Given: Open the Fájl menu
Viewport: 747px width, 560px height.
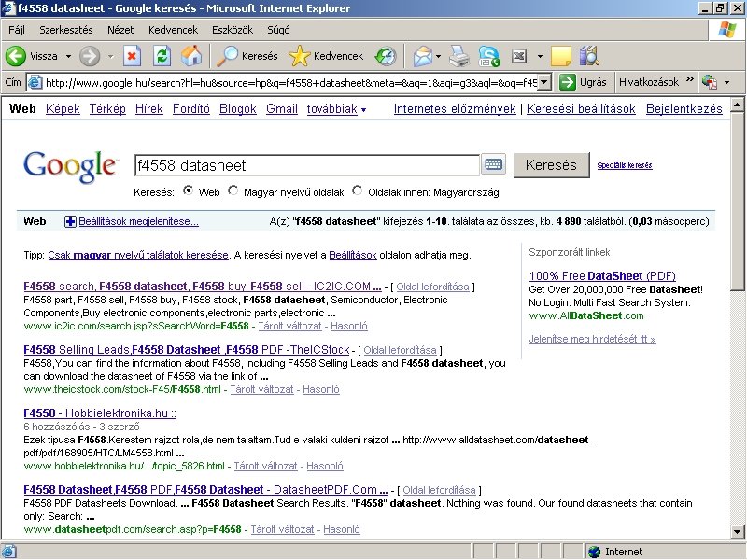Looking at the screenshot, I should [x=17, y=30].
